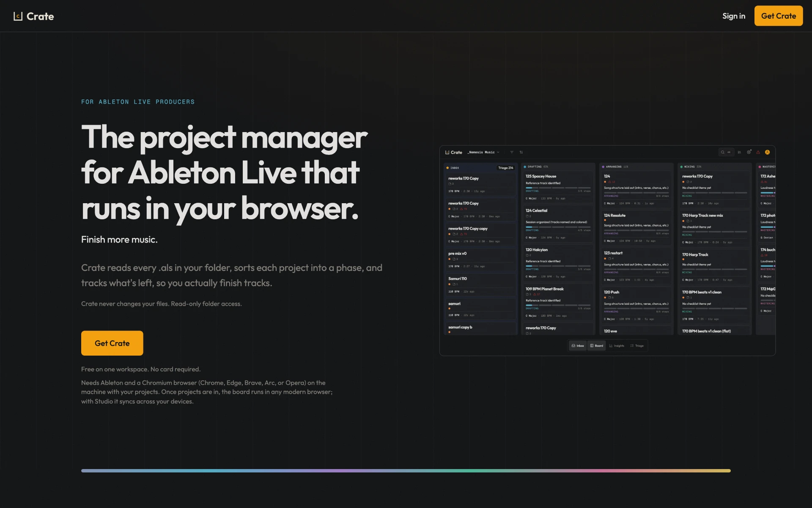The height and width of the screenshot is (508, 812).
Task: Click the 120 Halcyon progress bar
Action: point(558,266)
